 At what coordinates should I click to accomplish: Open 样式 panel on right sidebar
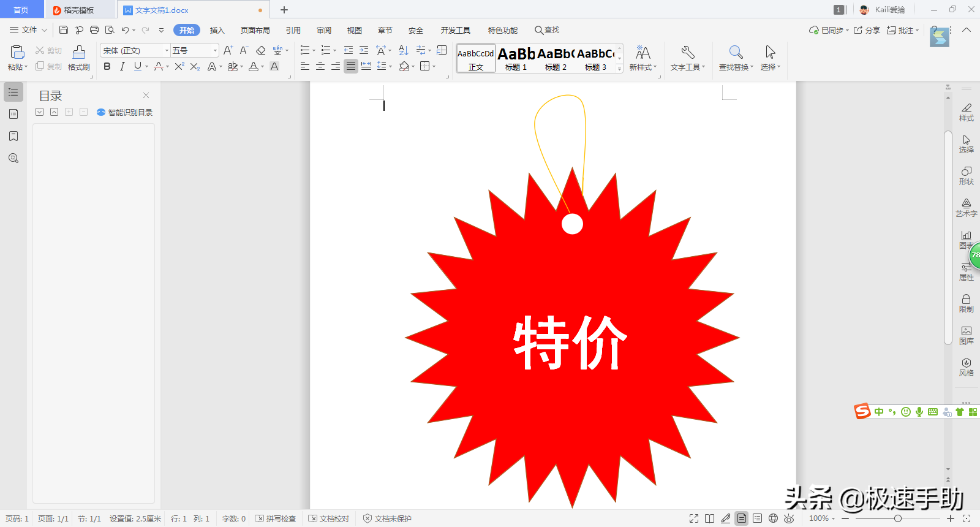(x=966, y=112)
